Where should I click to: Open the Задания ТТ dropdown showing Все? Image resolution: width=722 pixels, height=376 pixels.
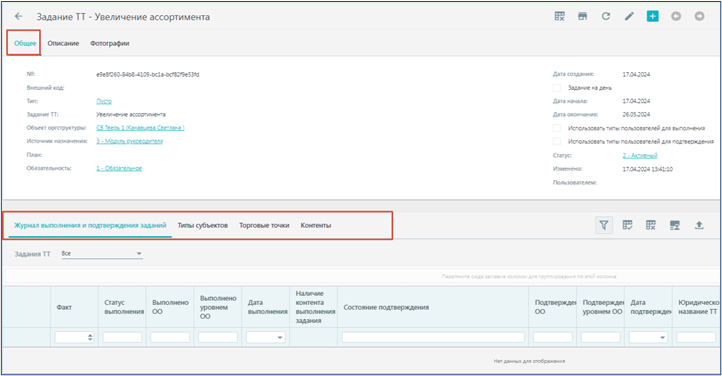tap(102, 254)
